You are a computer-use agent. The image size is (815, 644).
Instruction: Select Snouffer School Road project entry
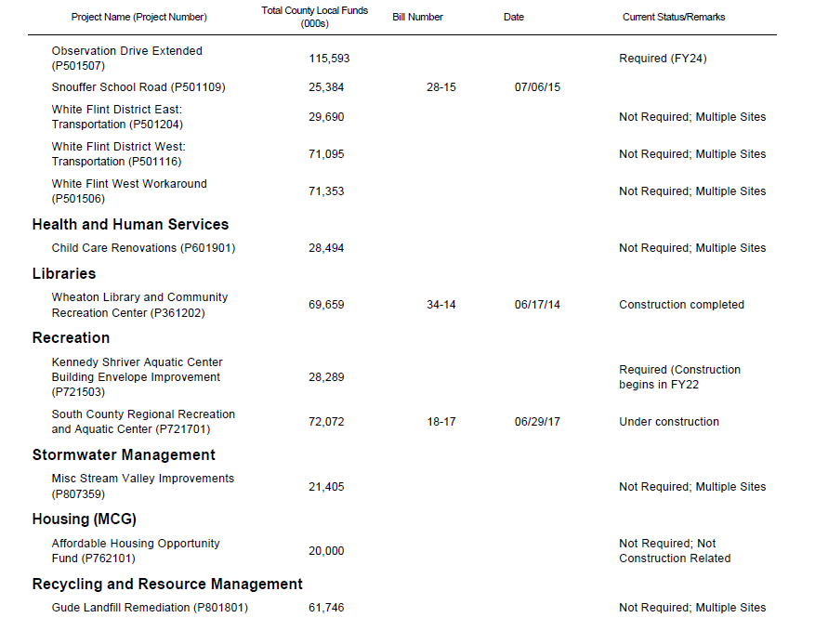point(138,87)
